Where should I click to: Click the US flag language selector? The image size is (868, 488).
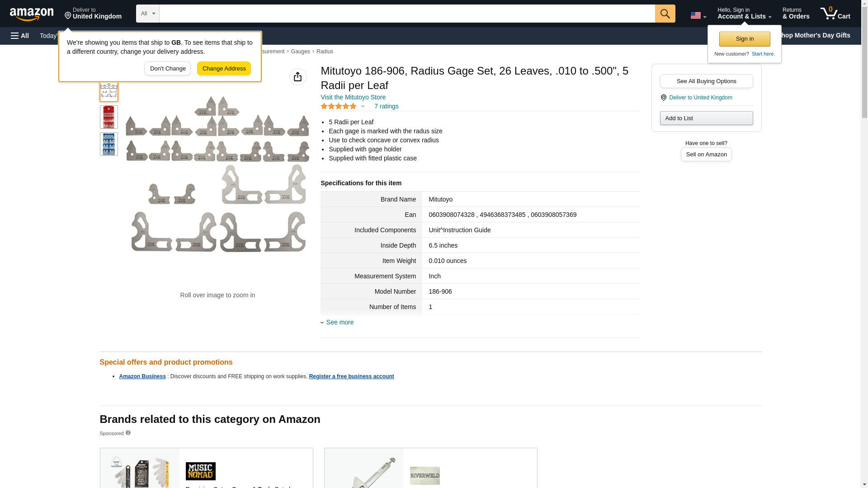coord(698,15)
